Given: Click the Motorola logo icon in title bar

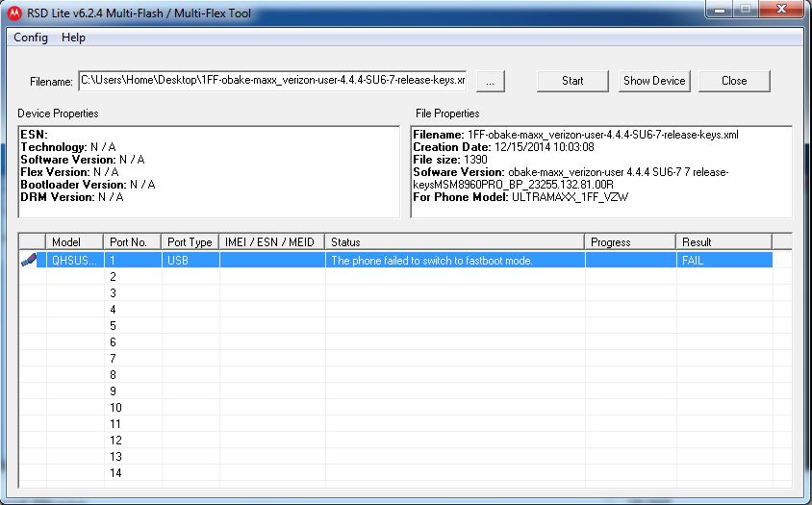Looking at the screenshot, I should tap(15, 13).
